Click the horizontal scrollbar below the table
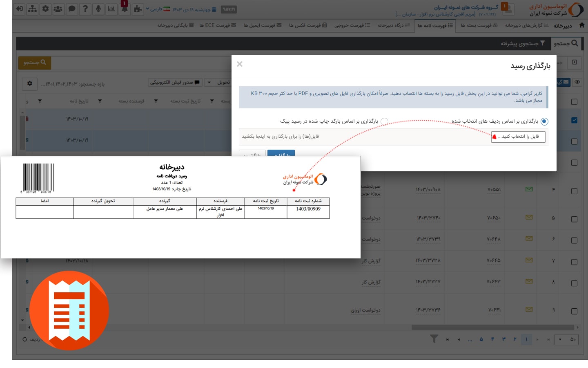 492,327
